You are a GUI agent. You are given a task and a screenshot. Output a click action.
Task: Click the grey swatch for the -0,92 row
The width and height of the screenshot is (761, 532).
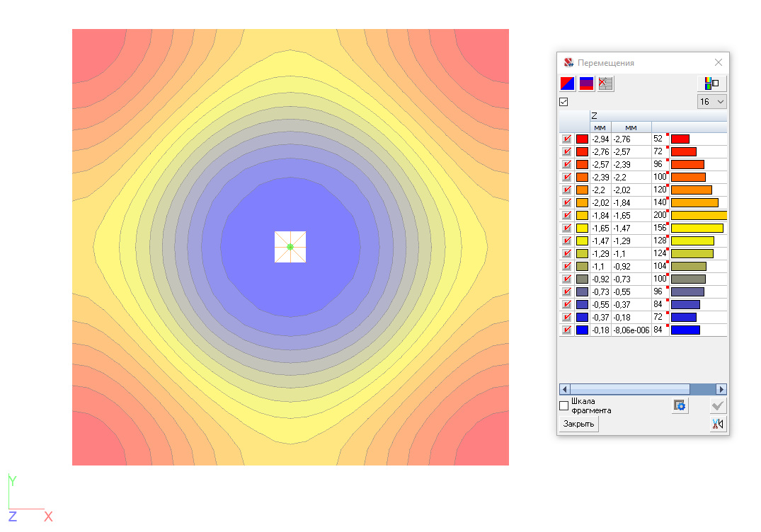coord(582,279)
